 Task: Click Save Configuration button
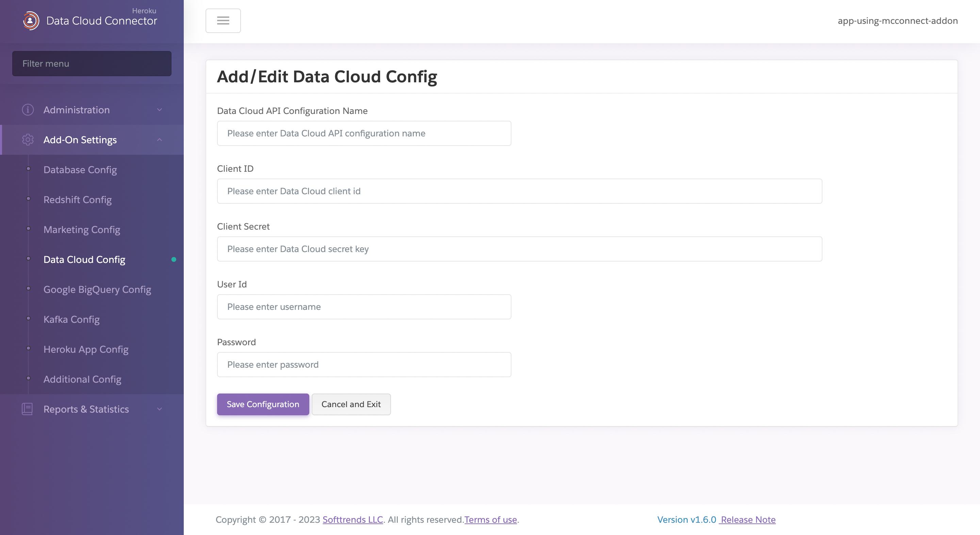[x=263, y=404]
